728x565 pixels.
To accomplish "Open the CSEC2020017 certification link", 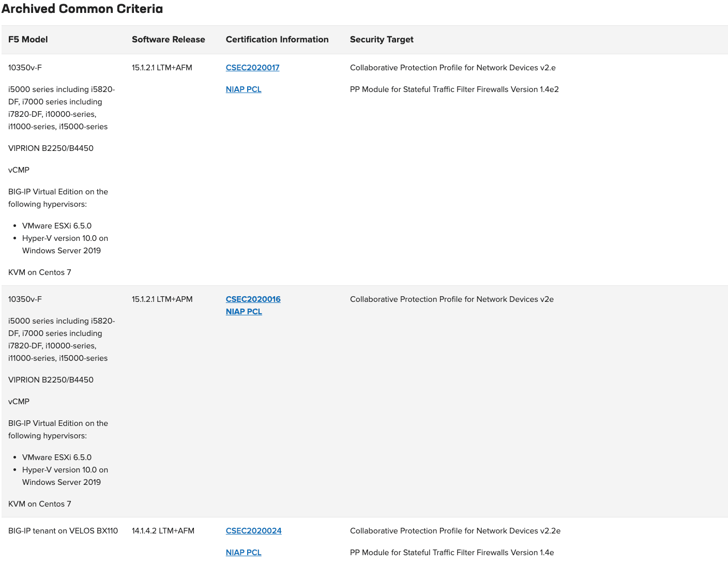I will point(252,68).
